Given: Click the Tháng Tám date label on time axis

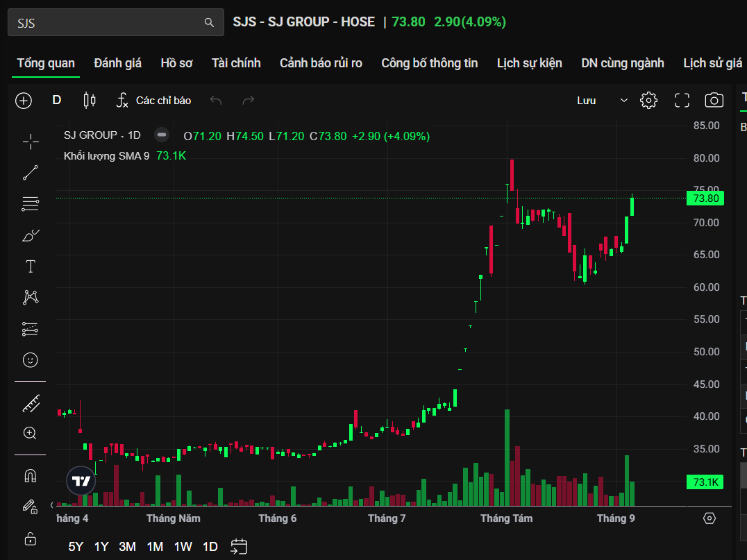Looking at the screenshot, I should [506, 518].
